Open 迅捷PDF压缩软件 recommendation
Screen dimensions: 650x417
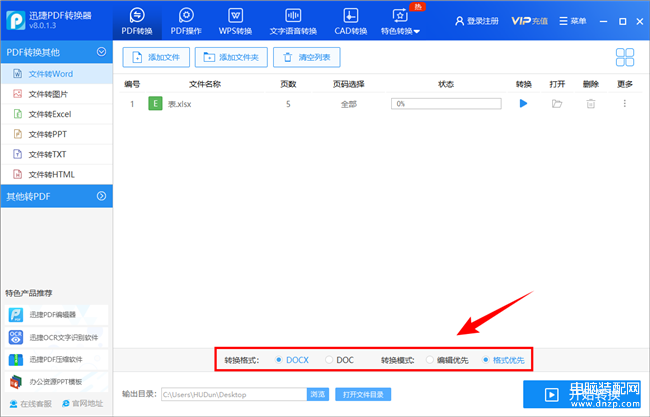click(56, 359)
